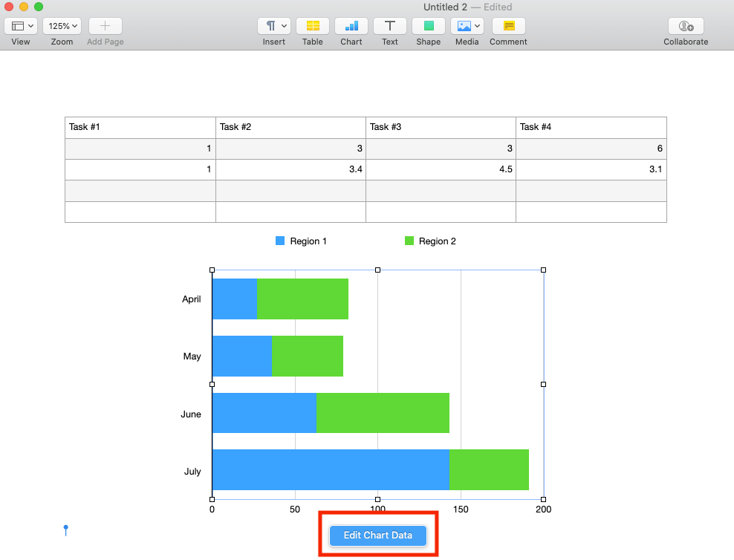Select the July axis label
Screen dimensions: 734x560
pyautogui.click(x=192, y=471)
